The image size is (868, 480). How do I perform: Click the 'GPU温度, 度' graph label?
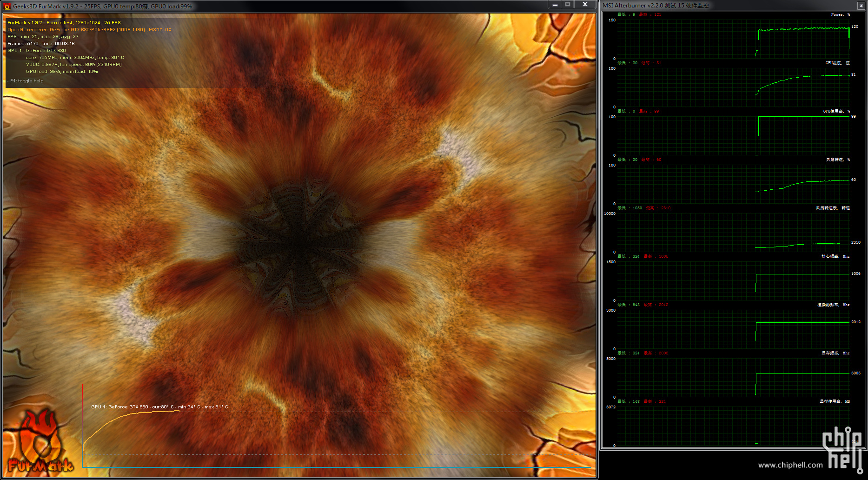(x=837, y=63)
